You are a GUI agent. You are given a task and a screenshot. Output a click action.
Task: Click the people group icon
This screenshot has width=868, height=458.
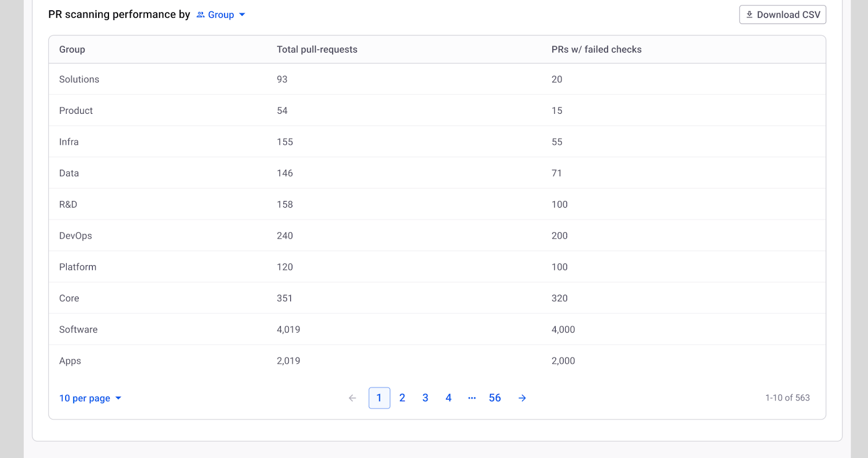(201, 15)
